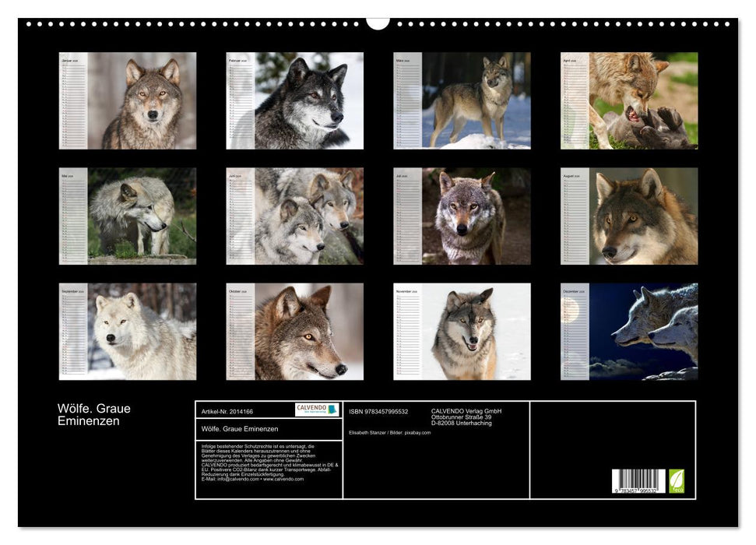756x545 pixels.
Task: Select the June thumbnail with two wolves
Action: pyautogui.click(x=295, y=216)
